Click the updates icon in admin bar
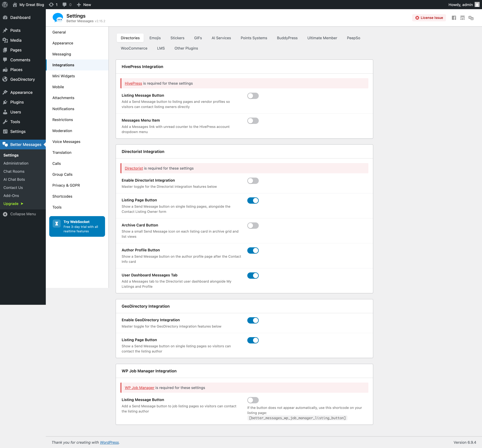Screen dimensions: 482x448 [x=51, y=5]
